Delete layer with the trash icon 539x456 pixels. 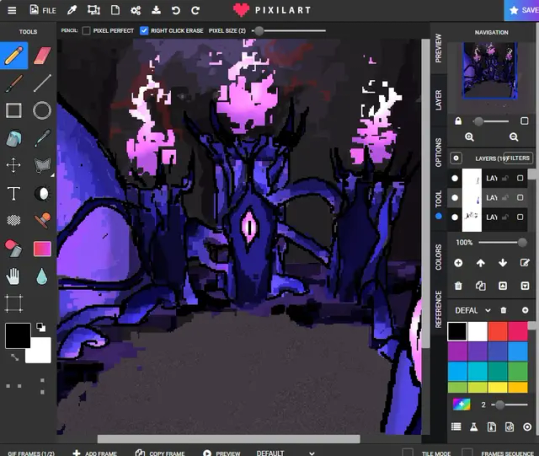tap(458, 286)
